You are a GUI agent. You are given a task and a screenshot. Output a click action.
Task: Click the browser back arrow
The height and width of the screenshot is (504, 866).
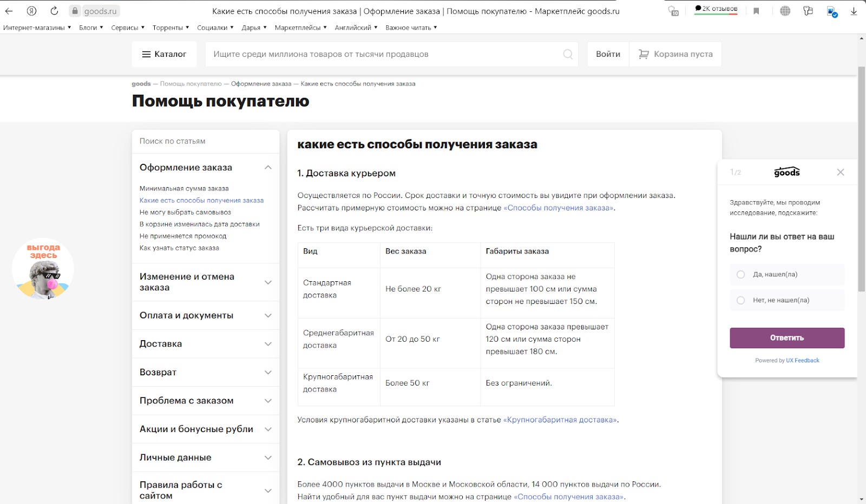(x=9, y=11)
